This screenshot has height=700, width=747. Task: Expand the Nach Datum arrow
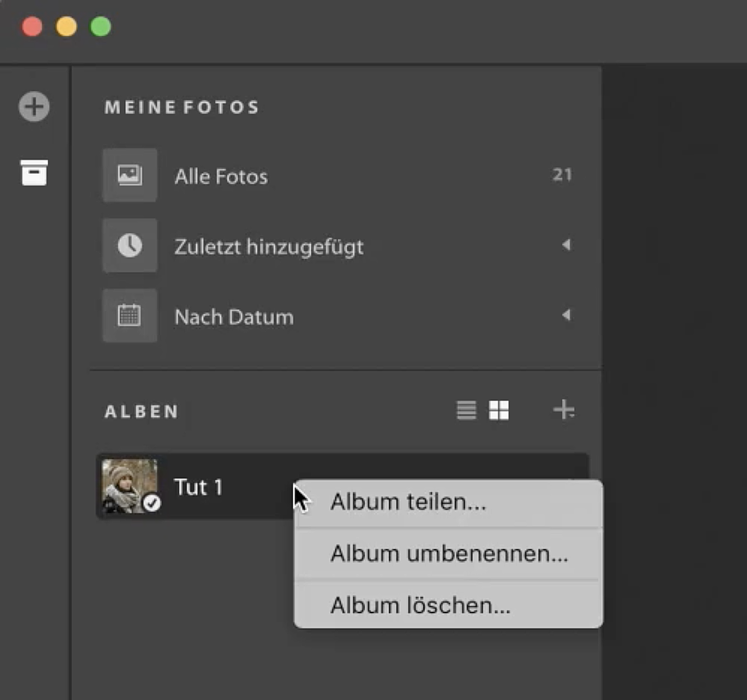click(566, 315)
